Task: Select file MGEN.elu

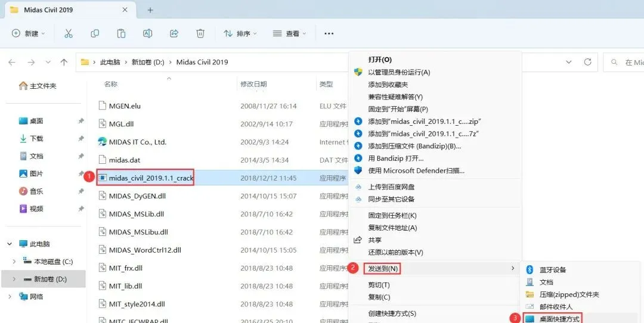Action: coord(125,106)
